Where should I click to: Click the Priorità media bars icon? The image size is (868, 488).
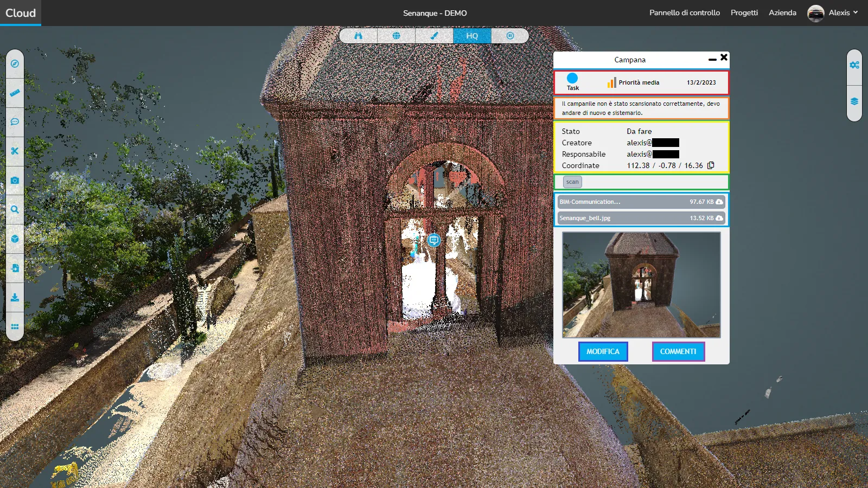611,82
